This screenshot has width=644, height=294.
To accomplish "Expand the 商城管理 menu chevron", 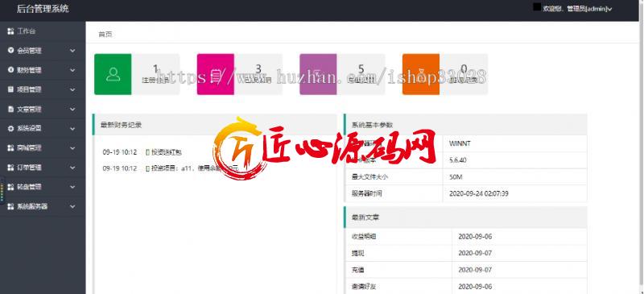I will 72,147.
